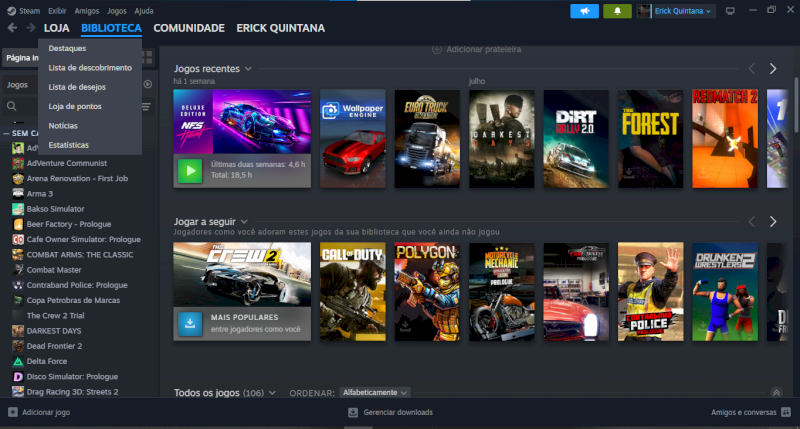This screenshot has width=800, height=429.
Task: Open the Erick Quintana account dropdown
Action: [x=683, y=11]
